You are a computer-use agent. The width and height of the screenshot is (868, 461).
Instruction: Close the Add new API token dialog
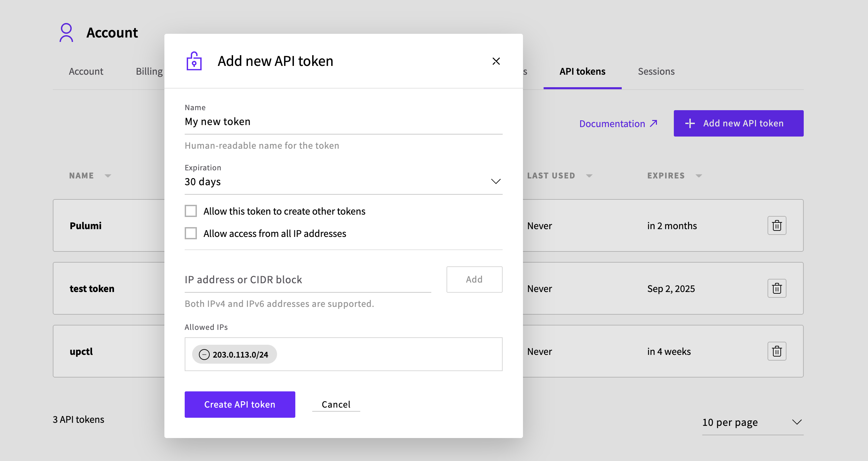coord(496,61)
